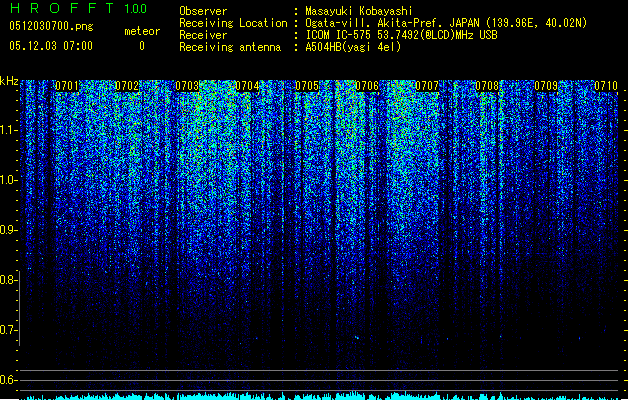Click the 0.6 kHz axis label
Image resolution: width=629 pixels, height=400 pixels.
click(x=9, y=380)
